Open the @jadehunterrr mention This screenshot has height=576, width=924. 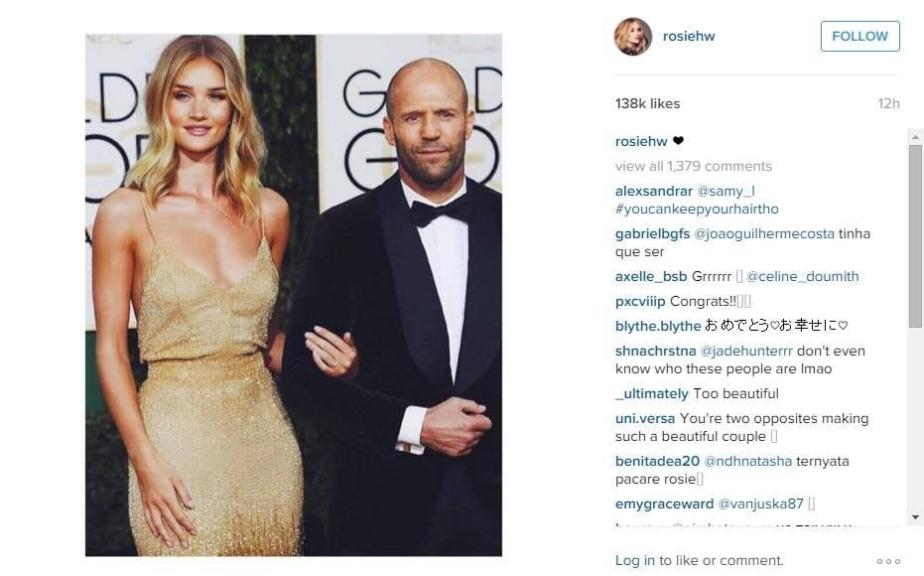(746, 351)
